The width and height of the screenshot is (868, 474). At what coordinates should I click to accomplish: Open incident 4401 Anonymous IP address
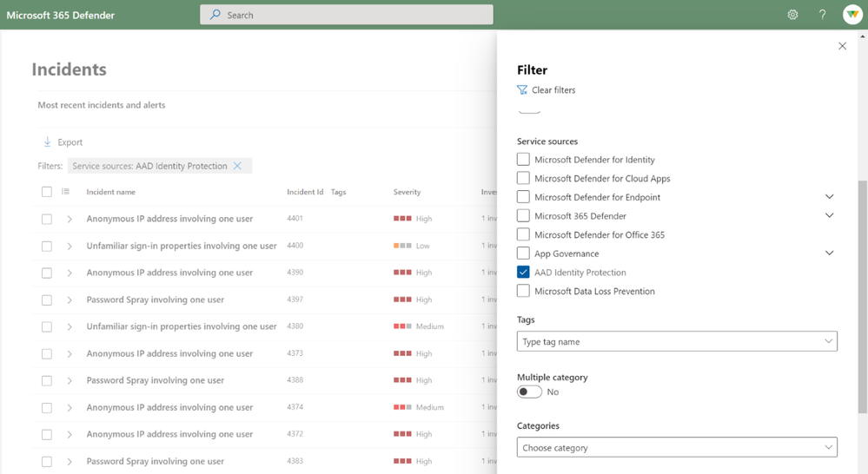169,219
